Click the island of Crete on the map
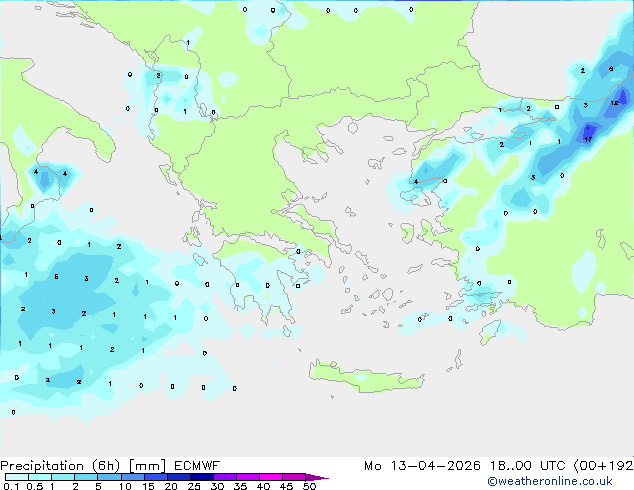The image size is (634, 490). pos(367,377)
